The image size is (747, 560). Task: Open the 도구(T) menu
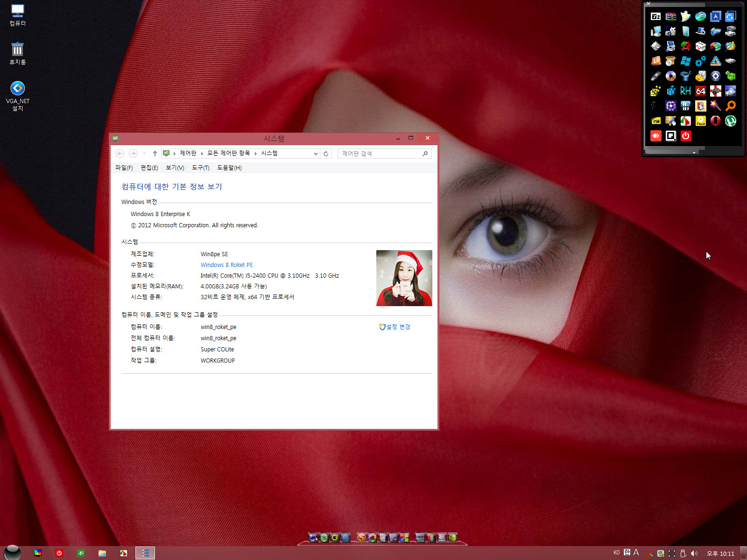[200, 168]
